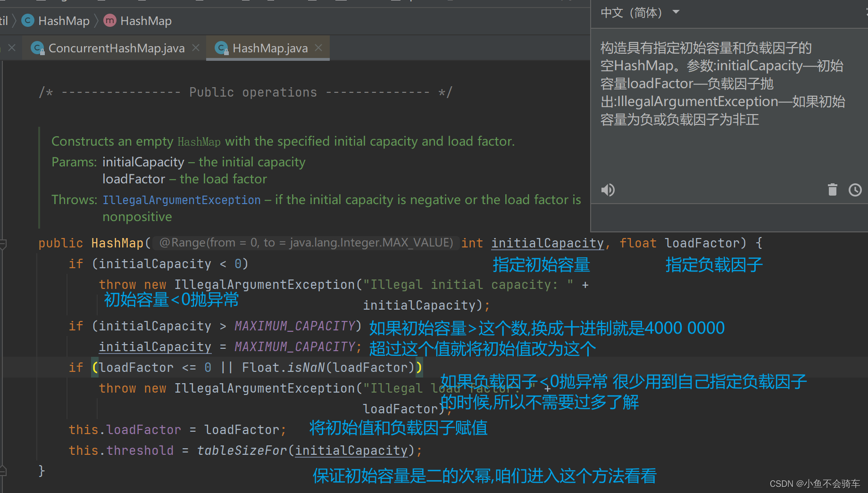Viewport: 868px width, 493px height.
Task: Collapse HashMap constructor with fold marker
Action: [3, 244]
